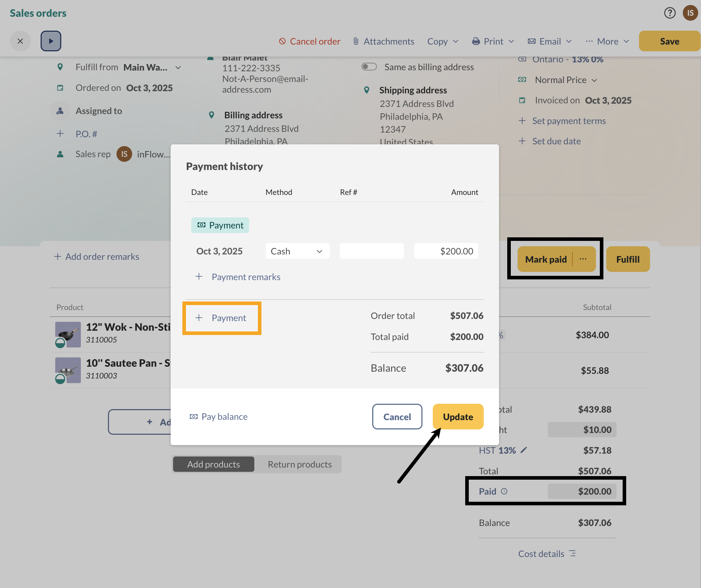Open the Fulfill from warehouse dropdown
The image size is (701, 588).
coord(178,67)
